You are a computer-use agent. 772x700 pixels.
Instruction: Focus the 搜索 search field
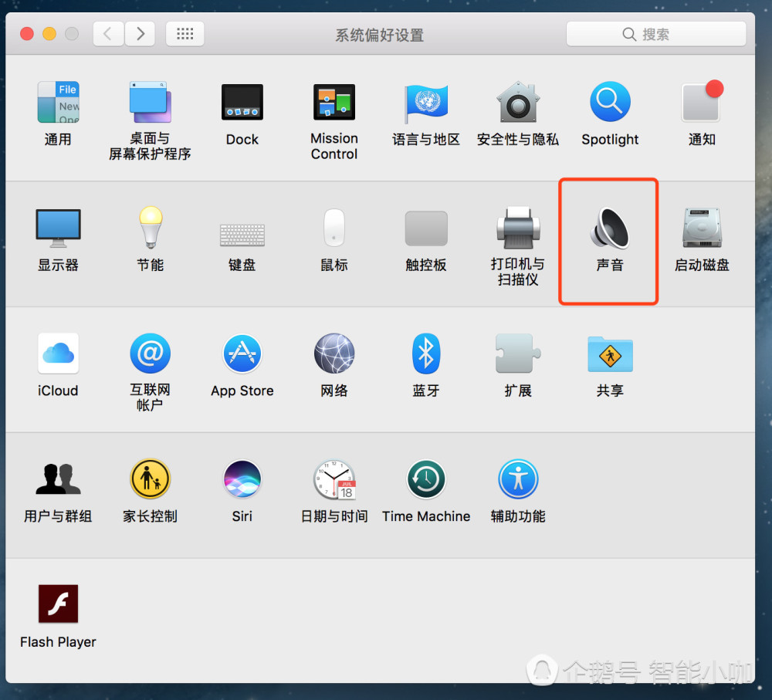pos(655,34)
